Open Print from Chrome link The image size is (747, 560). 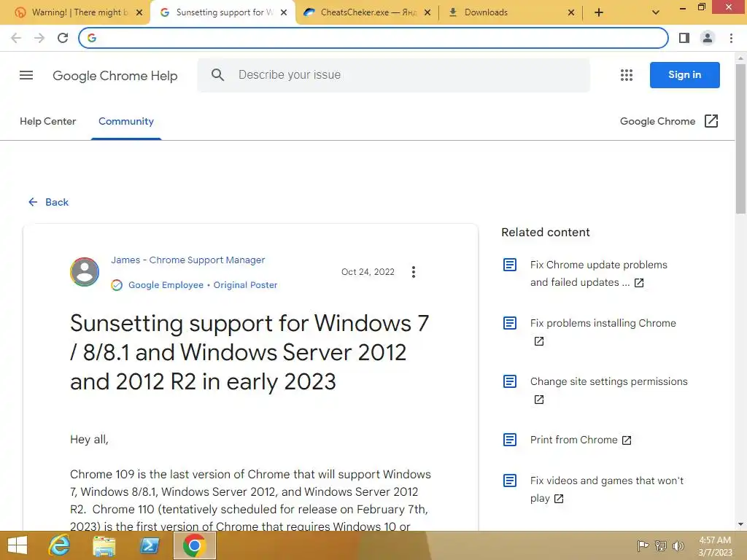click(x=573, y=440)
